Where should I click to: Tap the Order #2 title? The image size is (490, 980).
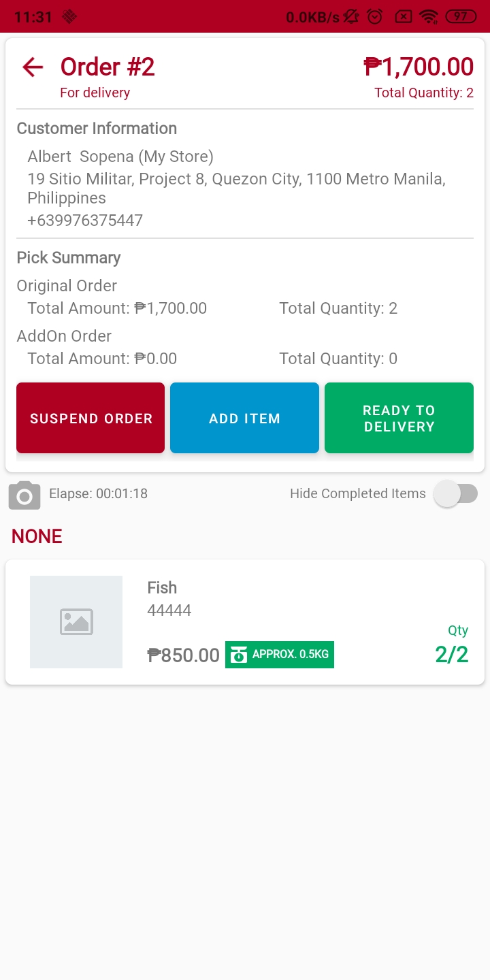pyautogui.click(x=108, y=67)
